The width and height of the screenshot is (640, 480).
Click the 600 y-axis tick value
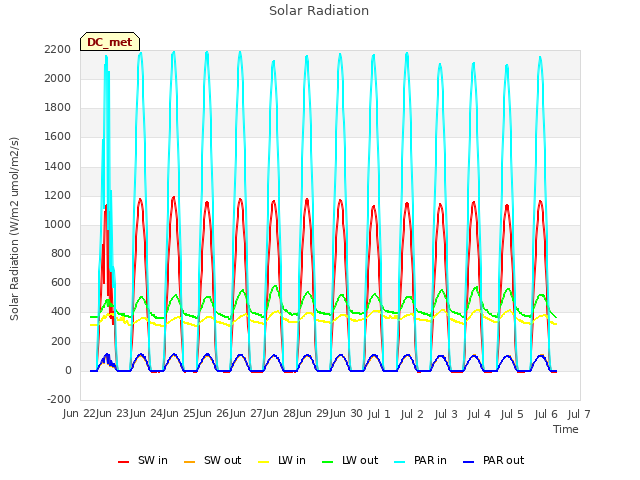61,282
